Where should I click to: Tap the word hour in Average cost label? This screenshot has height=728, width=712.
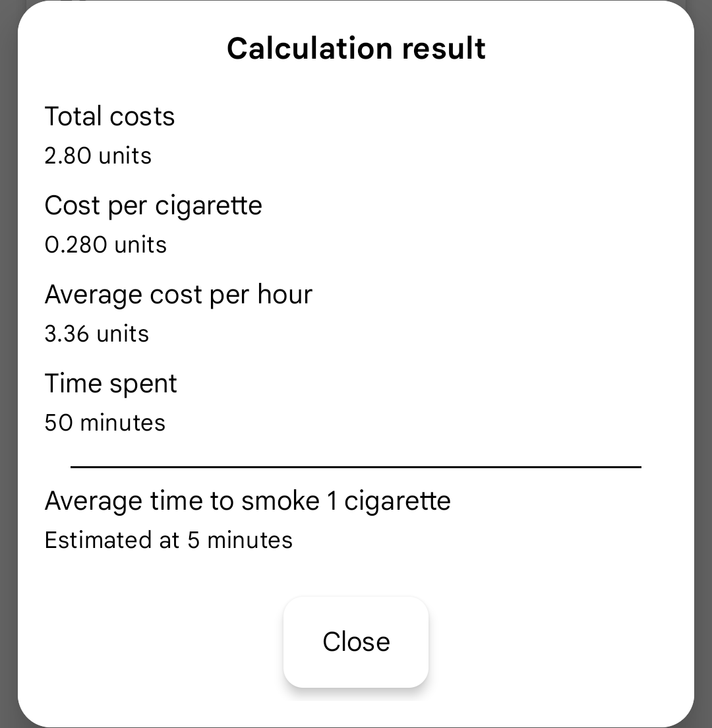click(x=284, y=295)
